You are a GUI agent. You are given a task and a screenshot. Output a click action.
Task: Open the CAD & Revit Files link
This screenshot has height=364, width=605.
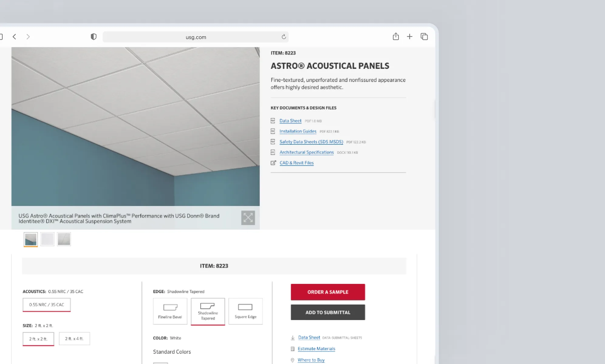point(296,163)
